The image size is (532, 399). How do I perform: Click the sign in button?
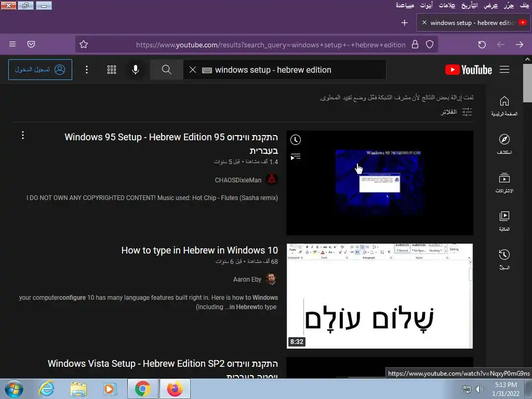tap(41, 70)
